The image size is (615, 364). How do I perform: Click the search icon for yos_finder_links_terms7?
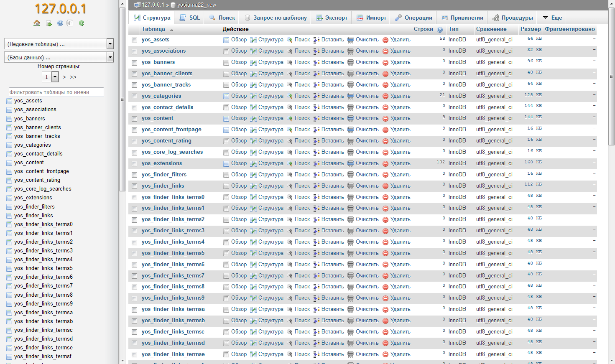(x=290, y=276)
